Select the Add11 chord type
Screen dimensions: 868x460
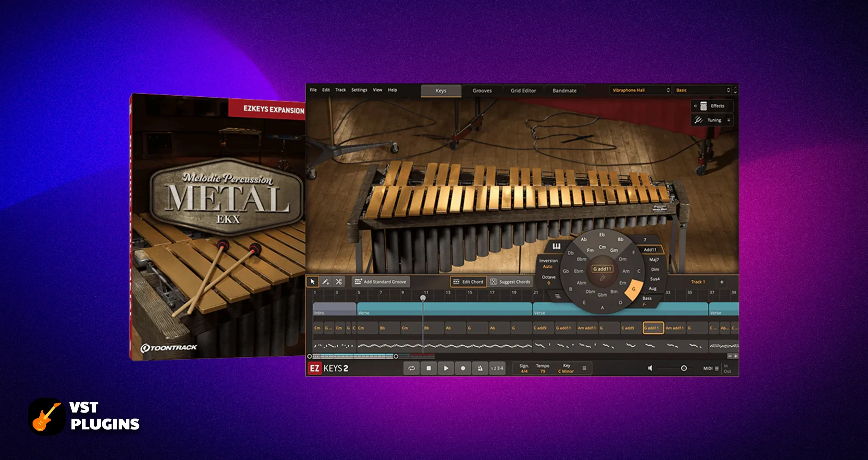pos(650,249)
